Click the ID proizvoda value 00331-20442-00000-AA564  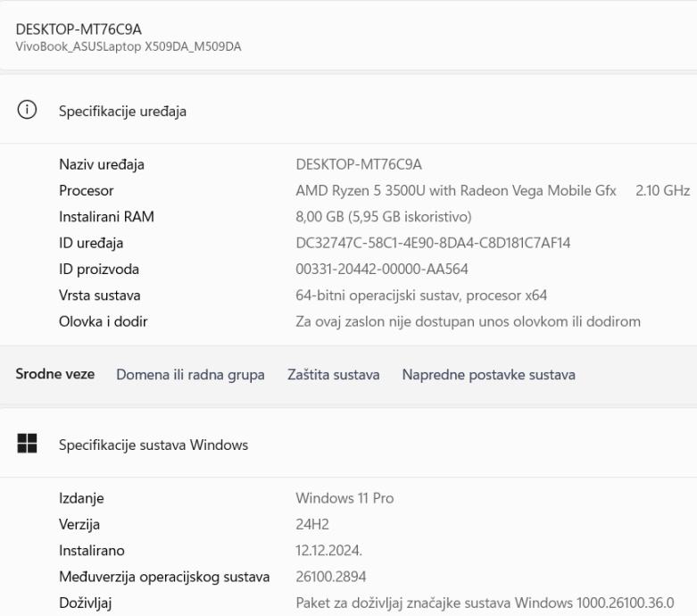click(382, 269)
